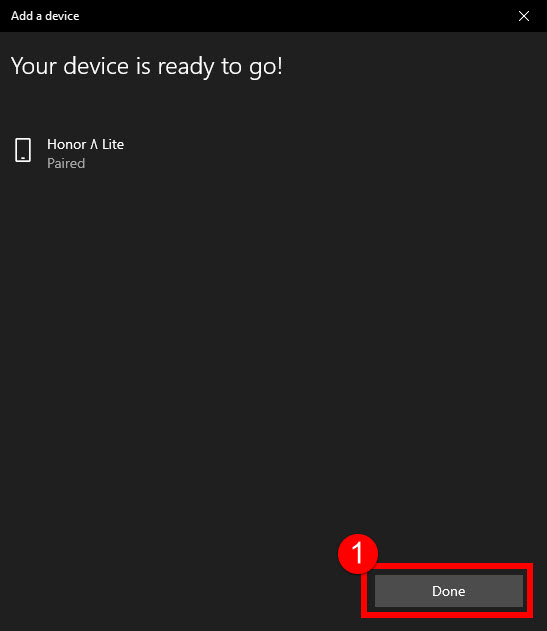Viewport: 547px width, 631px height.
Task: Click the Add a device window title
Action: point(45,16)
